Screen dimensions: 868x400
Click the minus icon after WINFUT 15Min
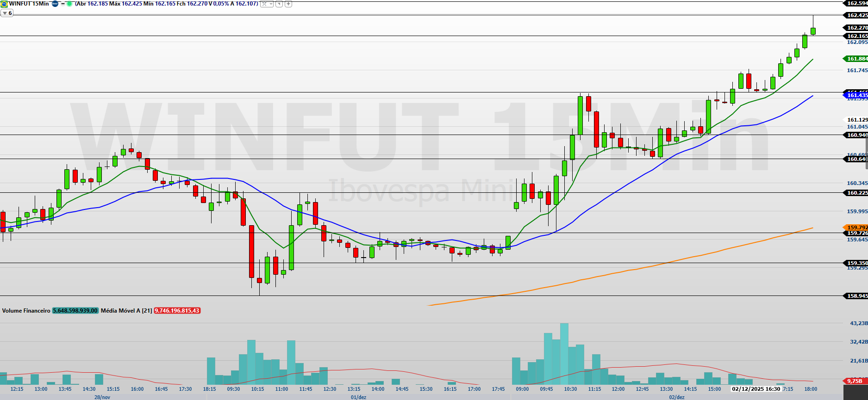pos(62,4)
